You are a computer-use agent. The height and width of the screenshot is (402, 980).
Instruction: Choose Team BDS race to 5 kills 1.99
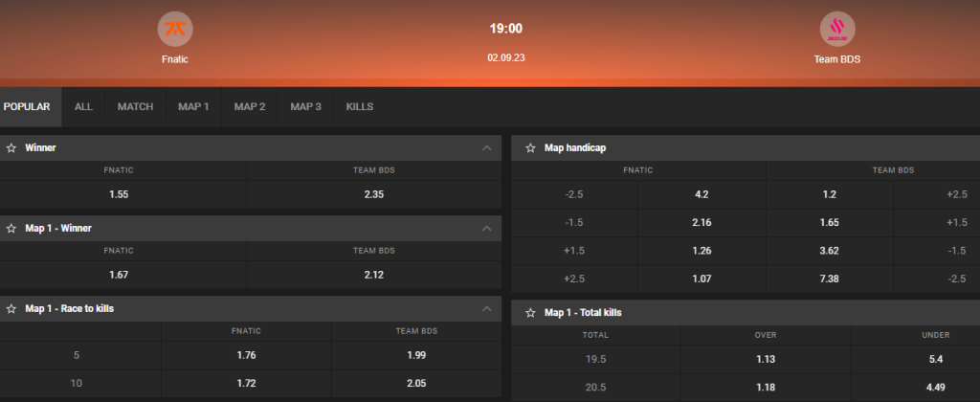click(x=416, y=355)
